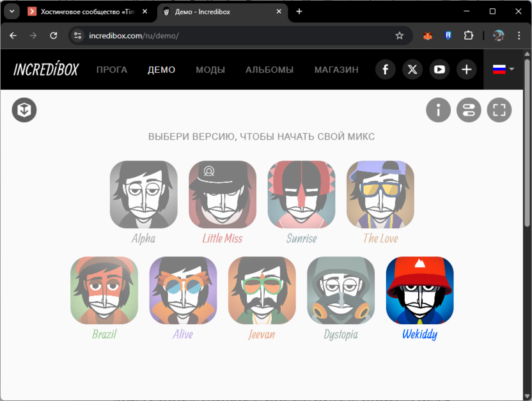Bookmark the page with the star

point(400,36)
